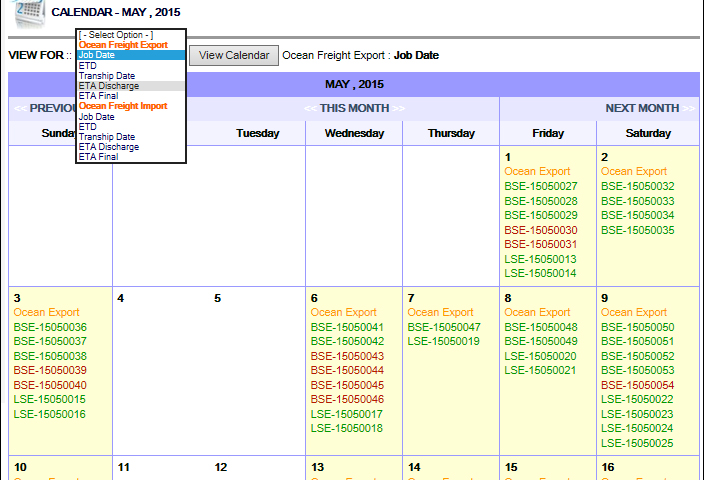Select ETA Final under Ocean Freight Import
The height and width of the screenshot is (480, 720).
131,157
